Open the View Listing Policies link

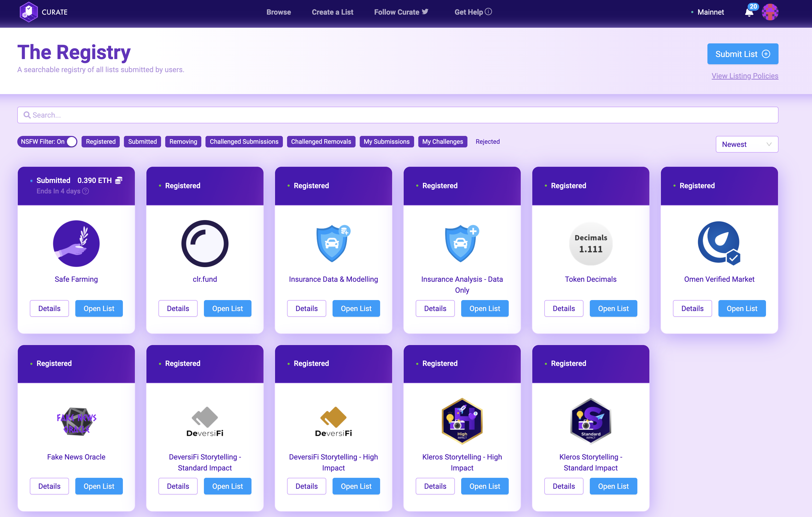click(x=745, y=76)
